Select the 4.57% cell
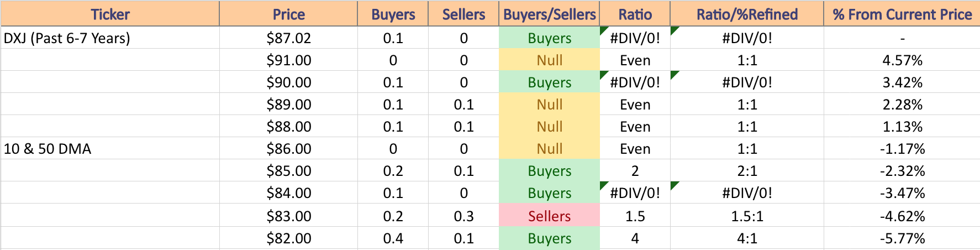Viewport: 980px width, 250px height. click(902, 60)
